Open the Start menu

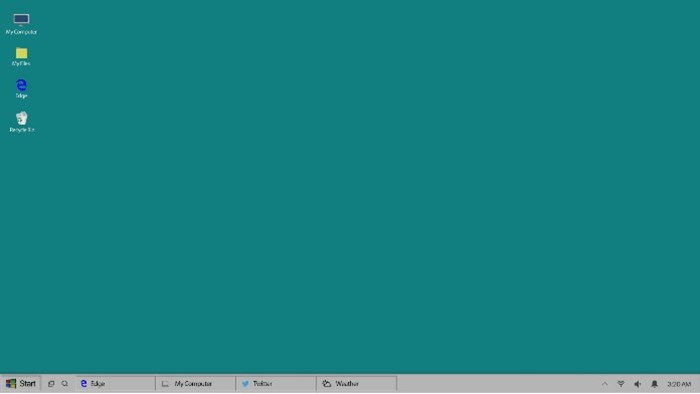click(21, 383)
